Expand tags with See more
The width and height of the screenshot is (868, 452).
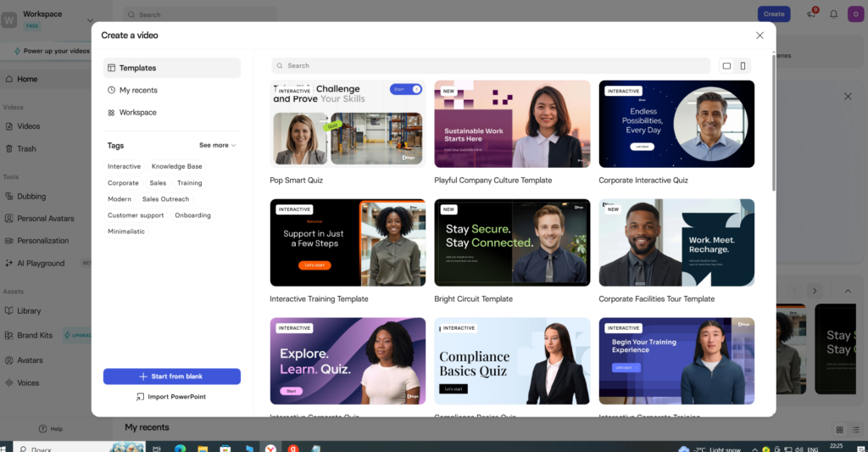coord(218,145)
